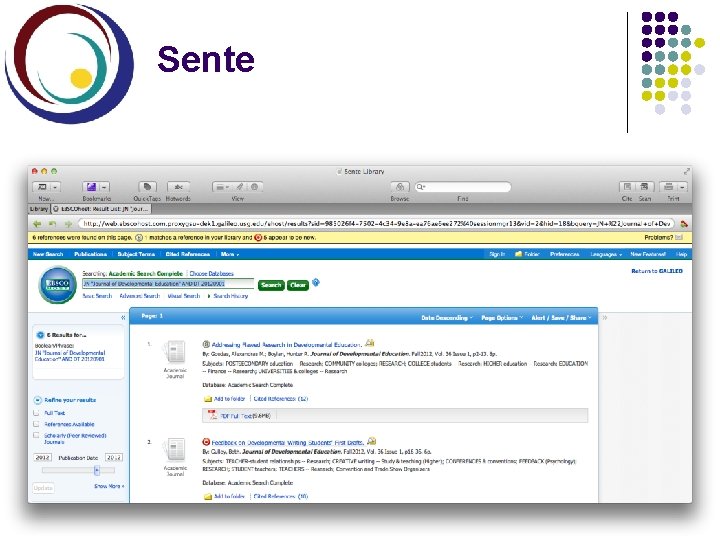This screenshot has width=720, height=540.
Task: Click preview icon after 'Addressing Flawed Research' title
Action: 370,343
